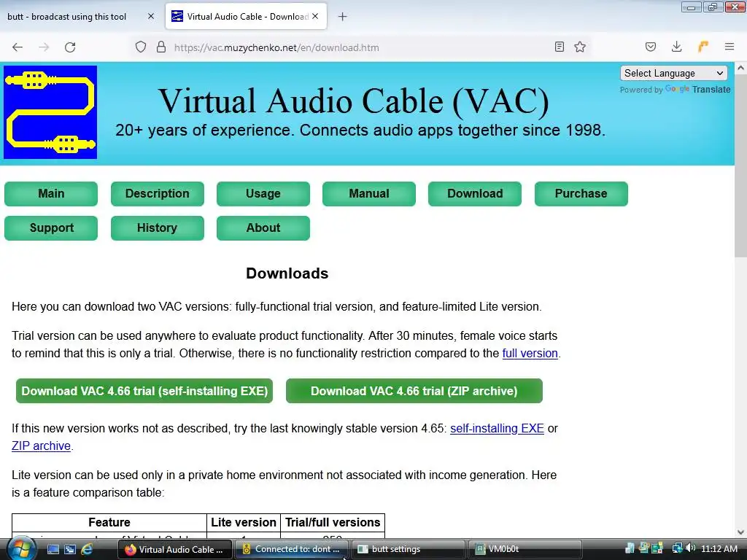The image size is (747, 560).
Task: Click the Trial/full versions table header
Action: [x=333, y=522]
